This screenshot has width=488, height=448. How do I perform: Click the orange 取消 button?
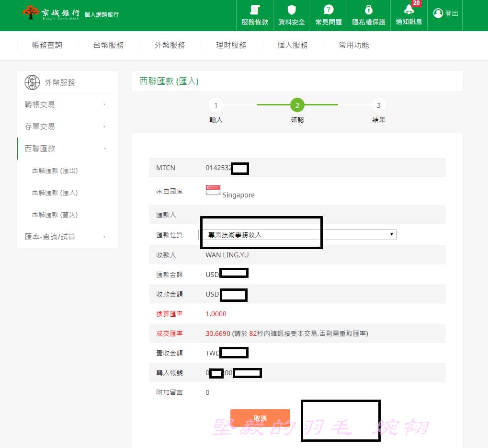(x=260, y=417)
